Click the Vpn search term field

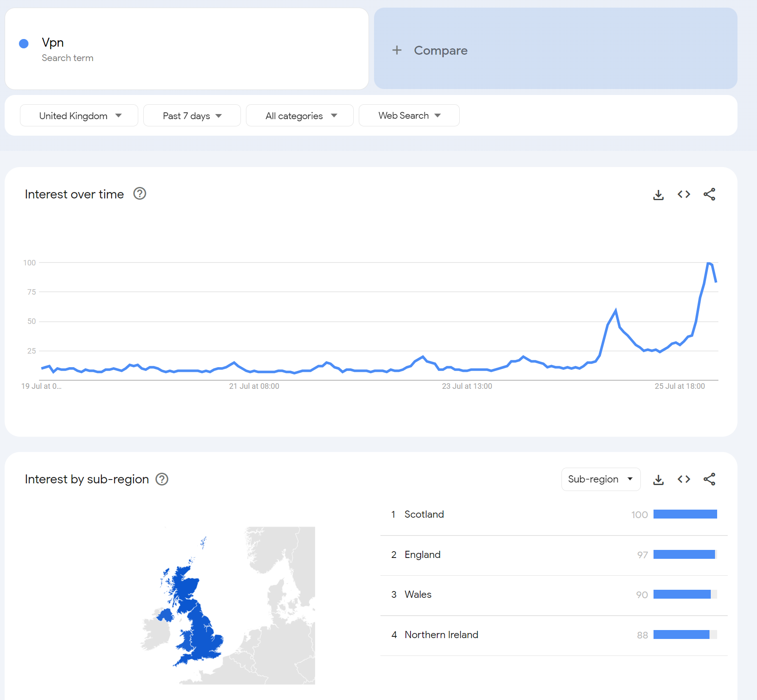tap(187, 49)
